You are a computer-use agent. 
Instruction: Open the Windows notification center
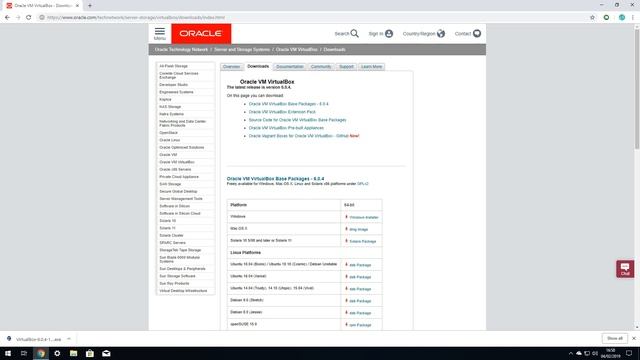pos(629,353)
